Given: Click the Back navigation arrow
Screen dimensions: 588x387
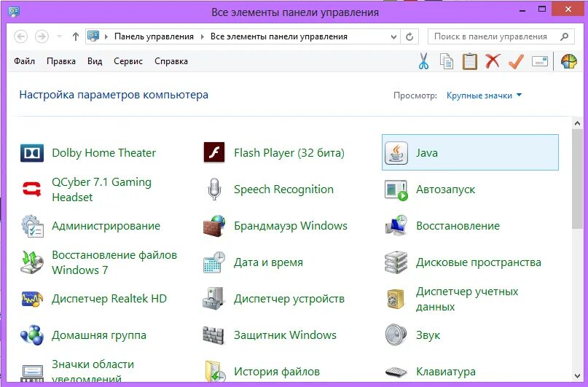Looking at the screenshot, I should 20,36.
